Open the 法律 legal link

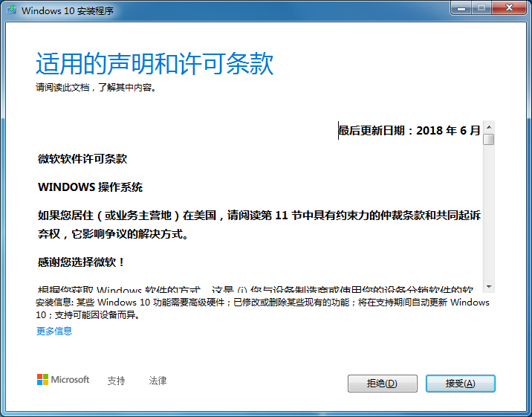158,381
